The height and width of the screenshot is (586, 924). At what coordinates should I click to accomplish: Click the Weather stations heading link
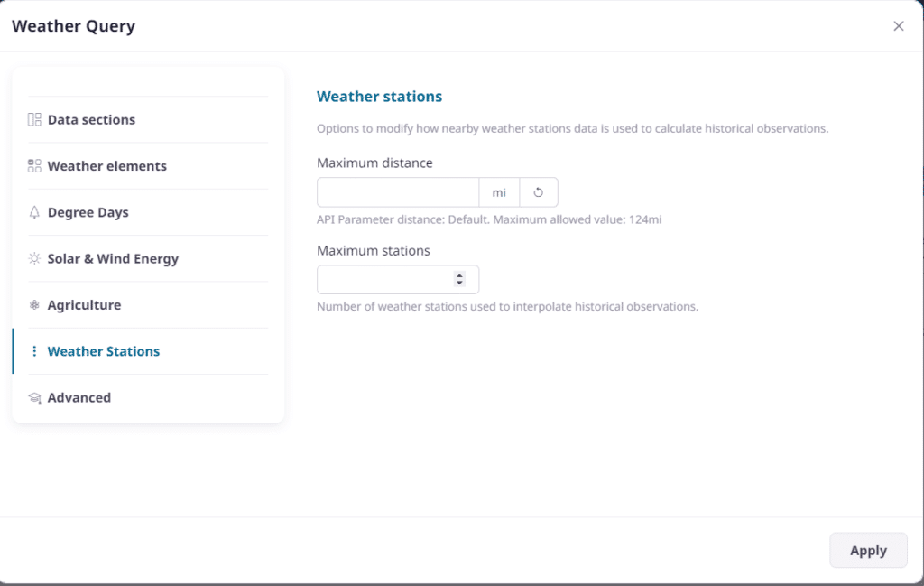379,96
